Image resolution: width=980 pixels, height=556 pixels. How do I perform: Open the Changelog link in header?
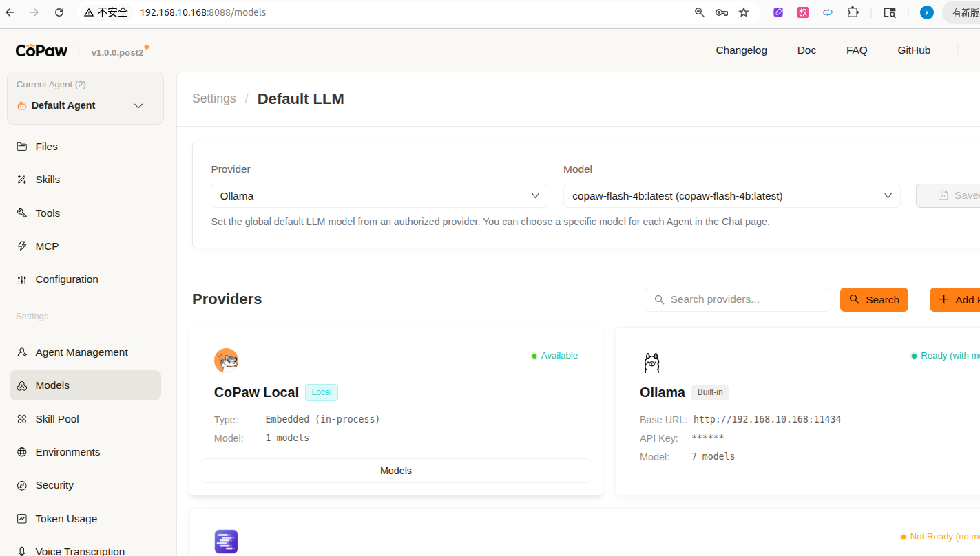tap(741, 50)
